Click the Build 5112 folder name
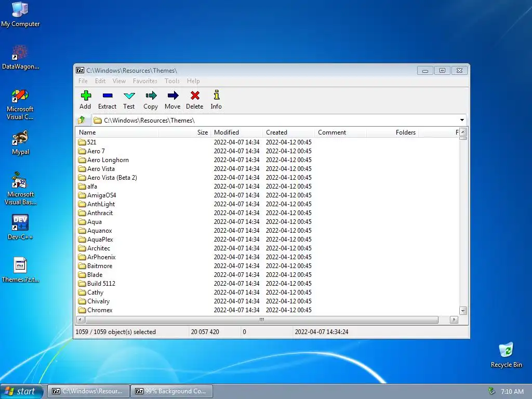 click(x=101, y=283)
